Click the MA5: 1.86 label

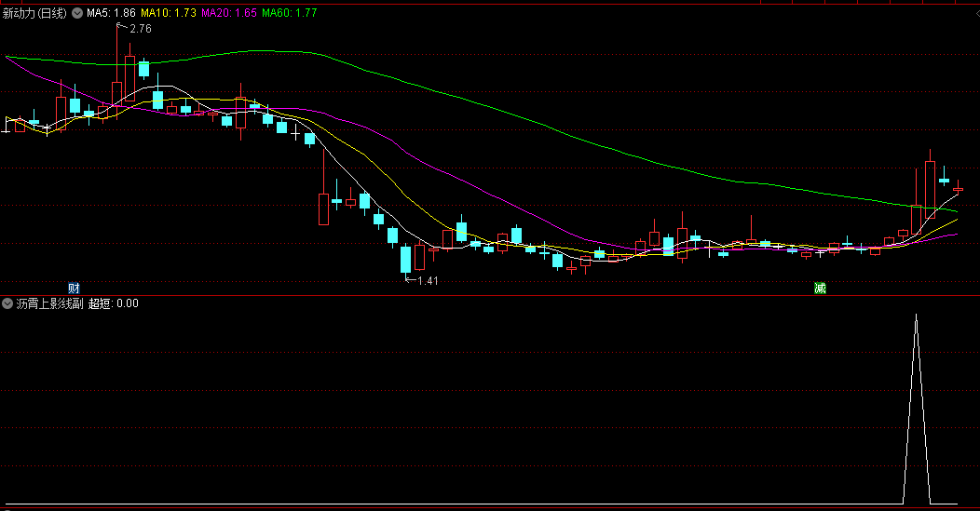111,13
